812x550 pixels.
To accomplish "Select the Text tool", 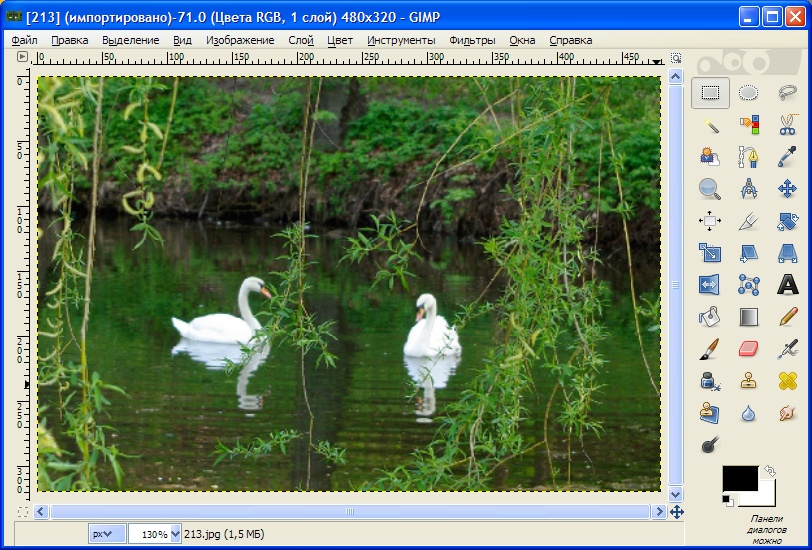I will point(787,285).
